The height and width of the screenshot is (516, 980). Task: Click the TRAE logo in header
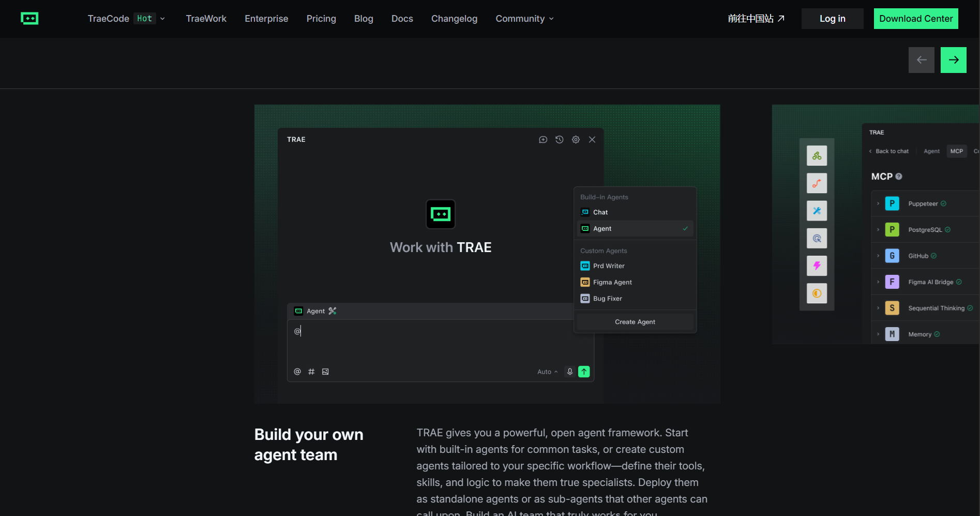[x=29, y=19]
